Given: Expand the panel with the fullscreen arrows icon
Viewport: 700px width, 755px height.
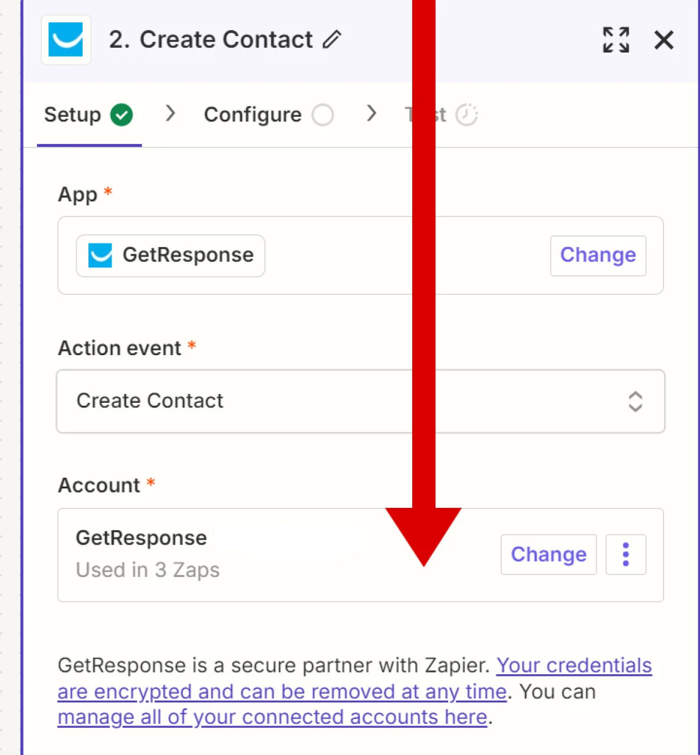Looking at the screenshot, I should 616,40.
